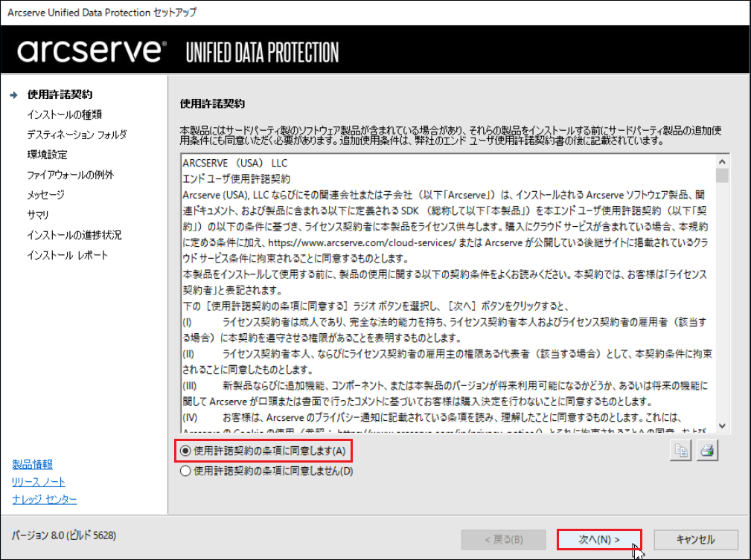Click the license text scrollbar up arrow
Screen dimensions: 751x560
(722, 161)
